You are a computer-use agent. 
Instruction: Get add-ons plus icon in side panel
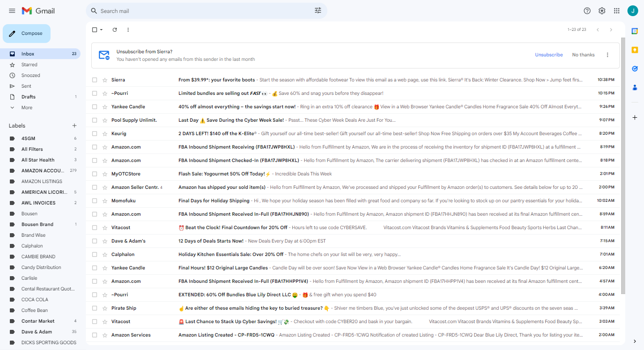(x=635, y=117)
